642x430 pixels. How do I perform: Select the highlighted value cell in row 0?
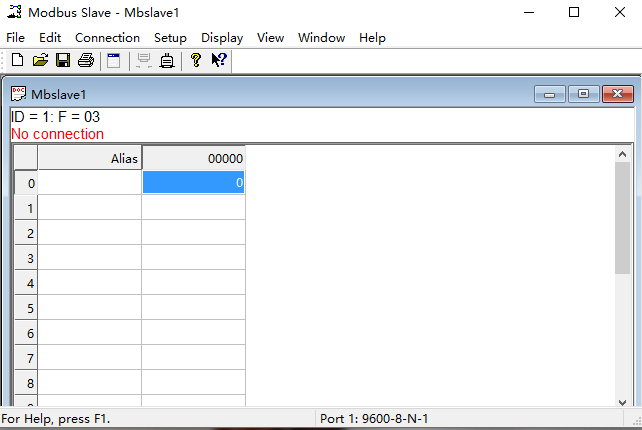coord(194,182)
